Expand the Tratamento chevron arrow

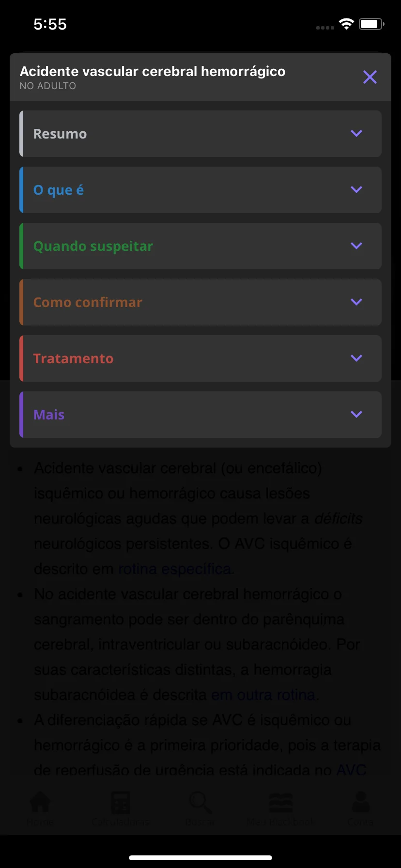click(356, 358)
